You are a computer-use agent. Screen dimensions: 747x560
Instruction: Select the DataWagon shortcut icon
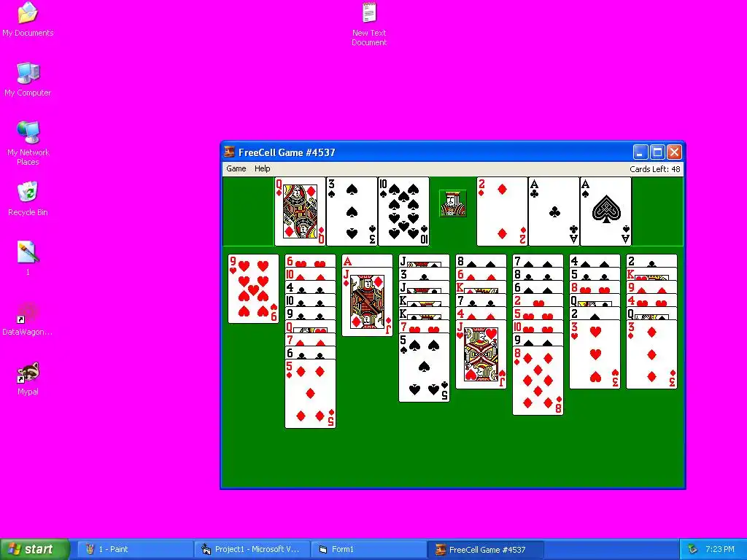pyautogui.click(x=28, y=319)
